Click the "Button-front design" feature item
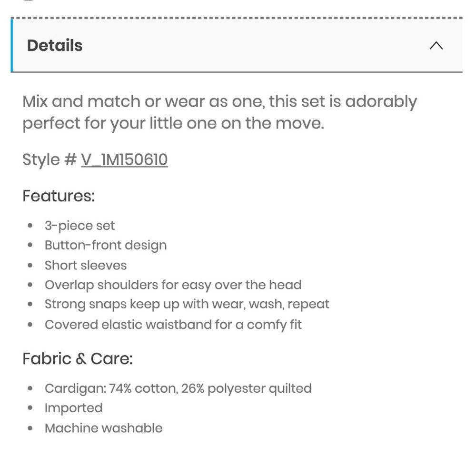 [106, 245]
